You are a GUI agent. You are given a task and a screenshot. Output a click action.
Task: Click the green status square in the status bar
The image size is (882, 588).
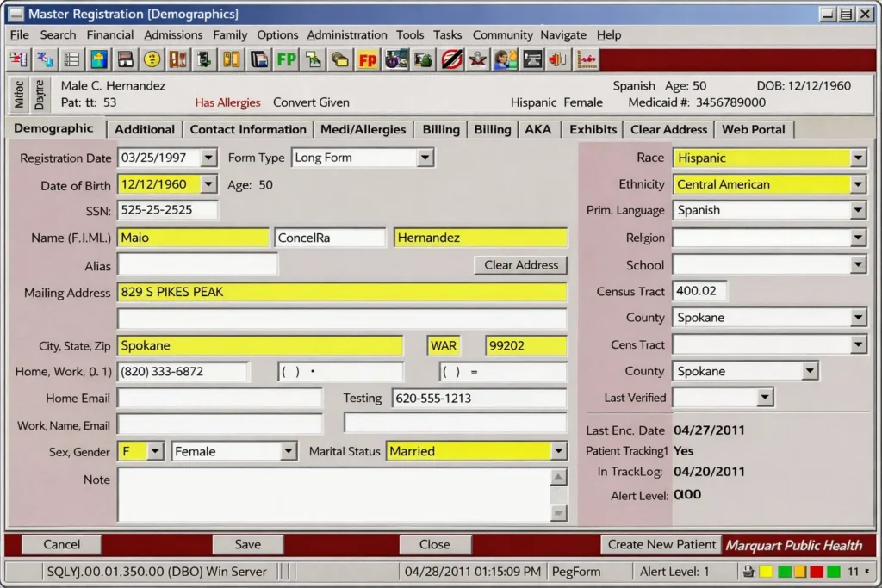[785, 570]
